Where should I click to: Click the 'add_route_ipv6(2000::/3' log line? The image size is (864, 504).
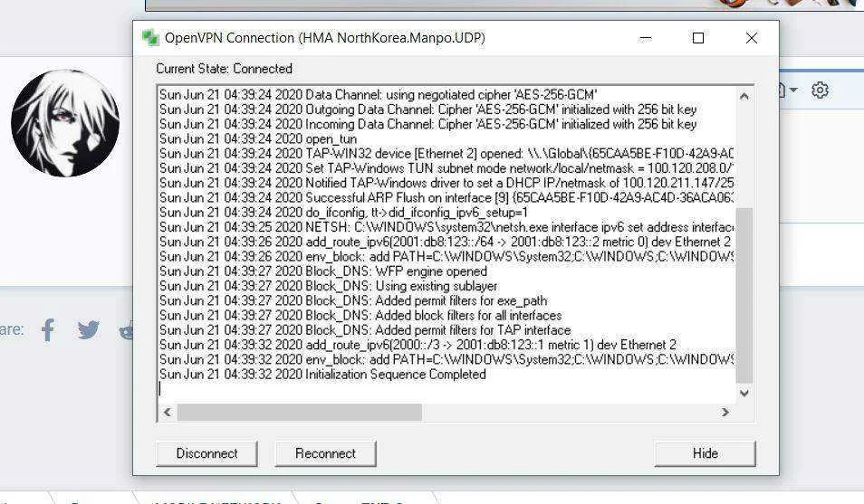[418, 345]
